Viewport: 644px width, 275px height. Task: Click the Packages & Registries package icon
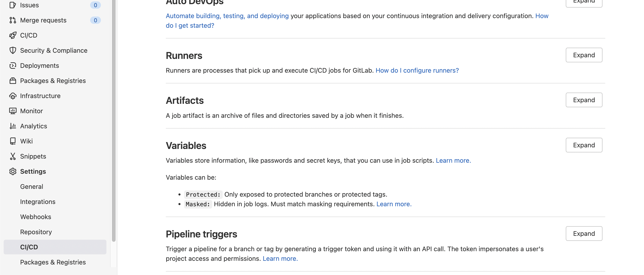(13, 81)
